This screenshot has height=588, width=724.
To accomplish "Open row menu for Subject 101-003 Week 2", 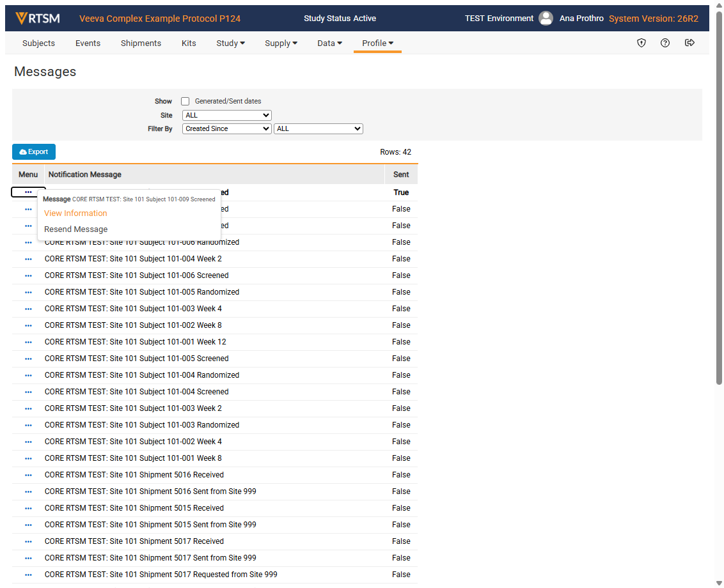I will coord(28,408).
